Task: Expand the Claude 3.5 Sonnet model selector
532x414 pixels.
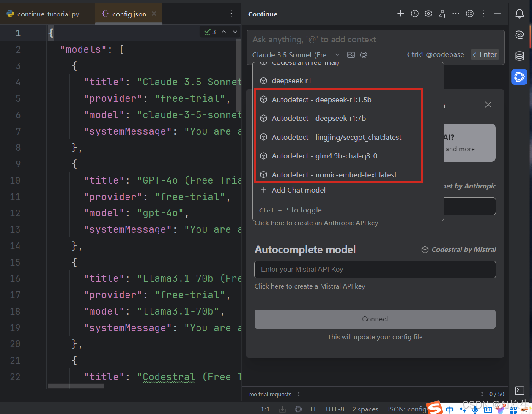Action: click(296, 55)
